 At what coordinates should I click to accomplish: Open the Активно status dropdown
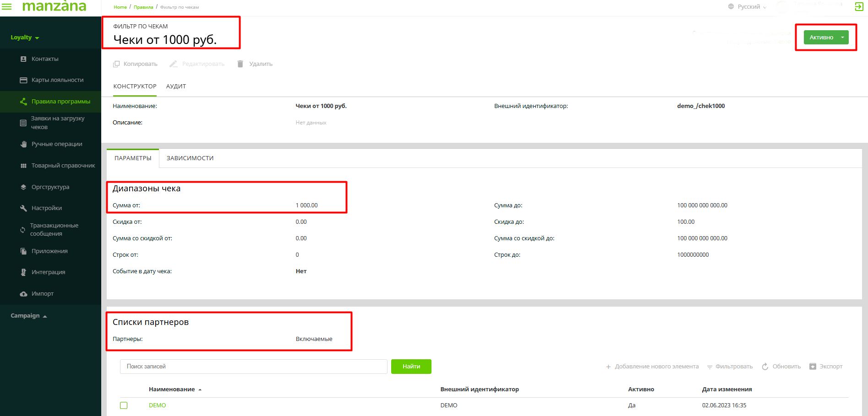[842, 38]
